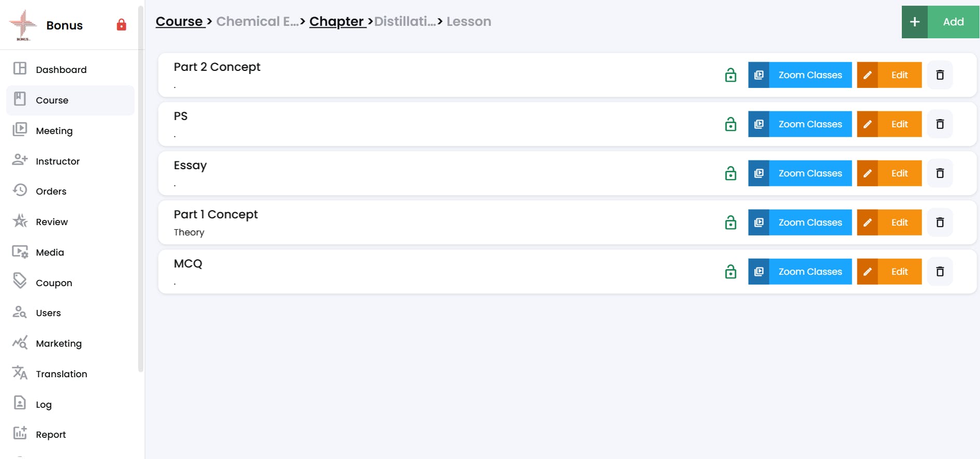Add a new lesson

tap(940, 22)
